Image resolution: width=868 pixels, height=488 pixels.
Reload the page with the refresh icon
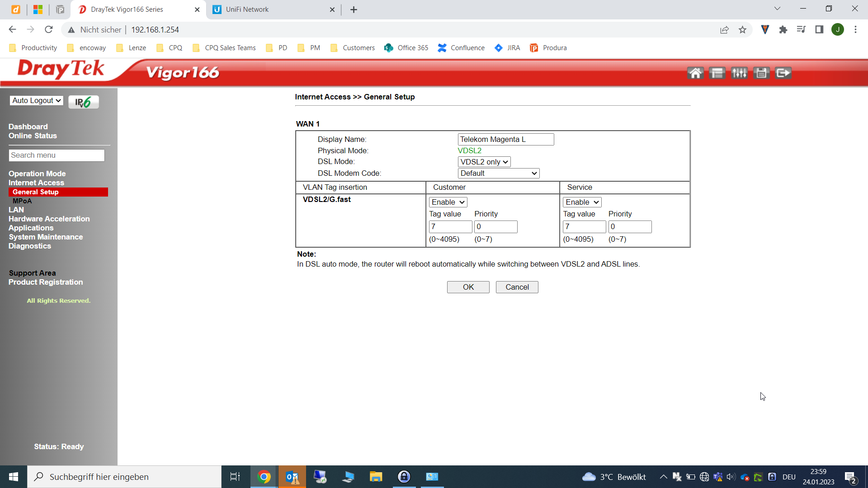click(x=49, y=29)
